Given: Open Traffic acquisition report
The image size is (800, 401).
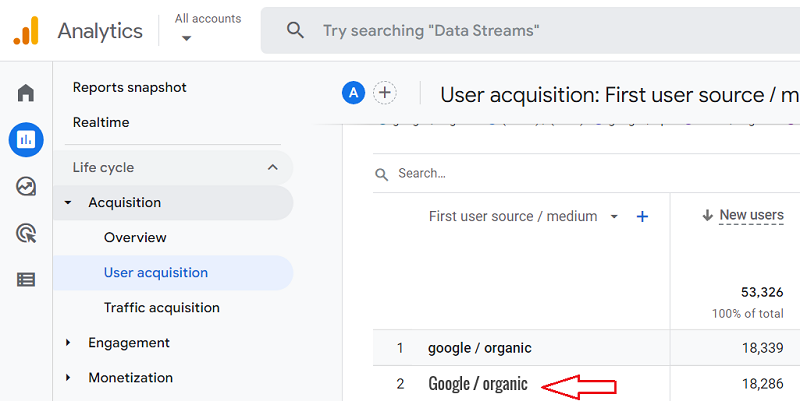Looking at the screenshot, I should point(162,308).
